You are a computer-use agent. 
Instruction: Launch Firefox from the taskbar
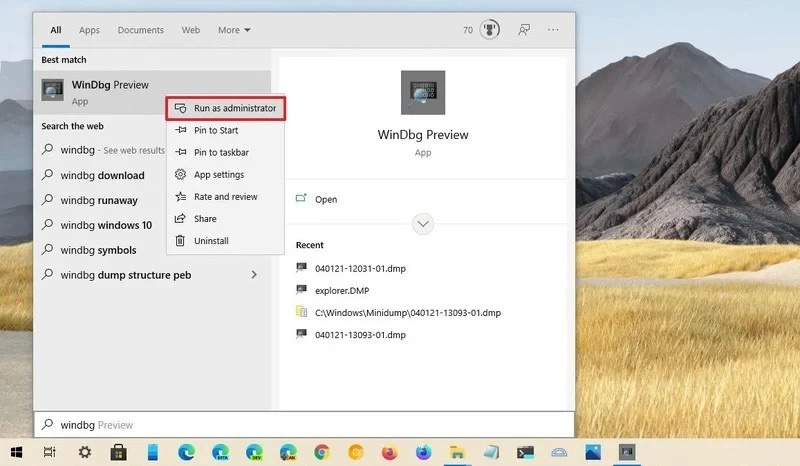pos(389,452)
